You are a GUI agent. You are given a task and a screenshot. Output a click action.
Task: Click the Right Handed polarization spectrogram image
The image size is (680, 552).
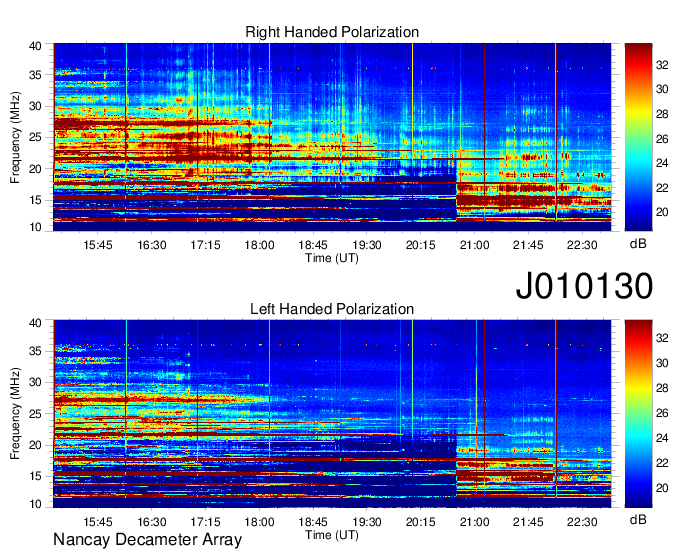point(332,137)
